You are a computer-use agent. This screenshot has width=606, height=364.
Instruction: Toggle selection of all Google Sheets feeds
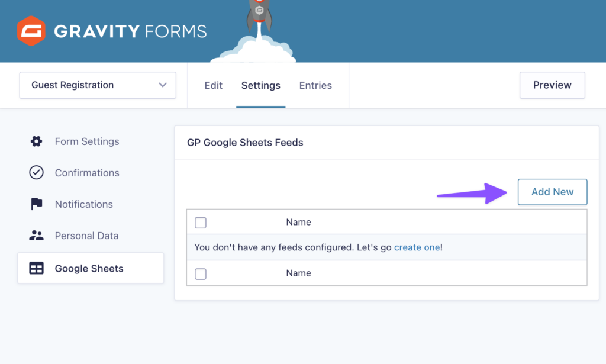point(201,223)
